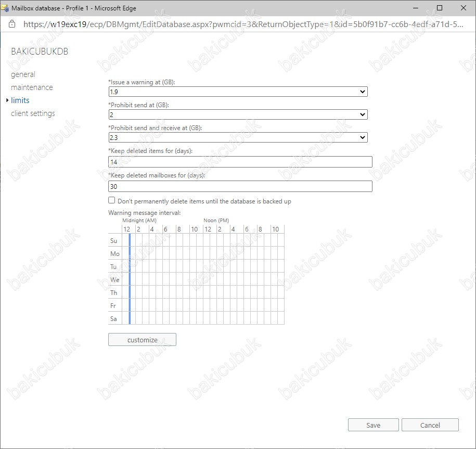Image resolution: width=476 pixels, height=449 pixels.
Task: Click the blue selected interval on the Wednesday row
Action: point(130,279)
